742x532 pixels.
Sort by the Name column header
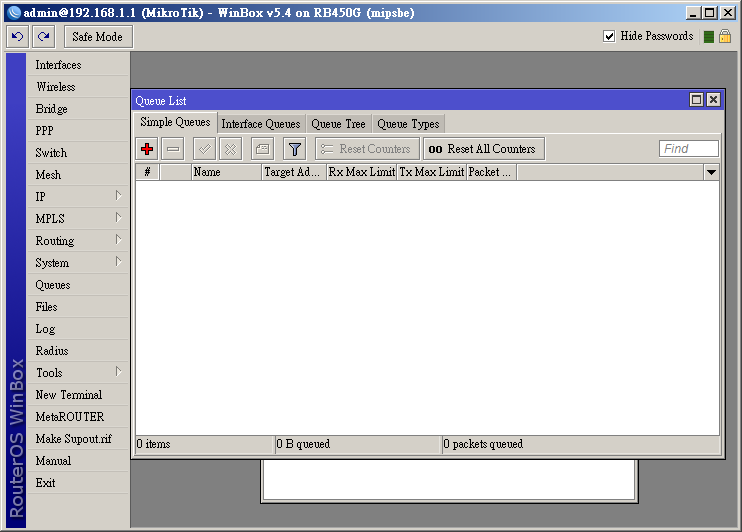click(x=227, y=172)
